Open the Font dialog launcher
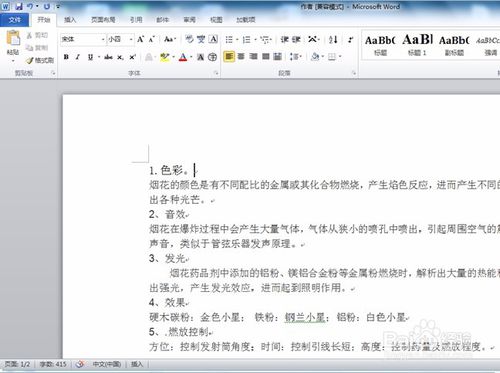The width and height of the screenshot is (500, 373). pos(216,73)
